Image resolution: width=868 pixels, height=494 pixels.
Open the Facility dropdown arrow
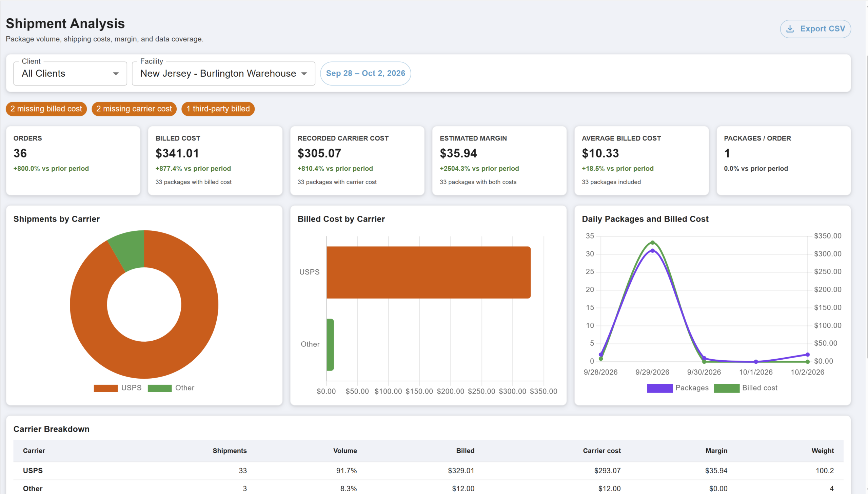(304, 74)
